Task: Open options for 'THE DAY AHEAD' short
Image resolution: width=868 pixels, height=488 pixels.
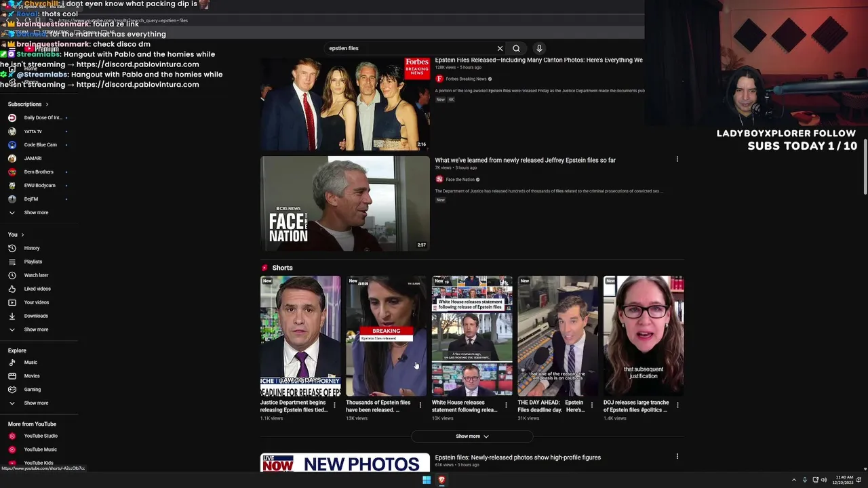Action: pos(591,405)
